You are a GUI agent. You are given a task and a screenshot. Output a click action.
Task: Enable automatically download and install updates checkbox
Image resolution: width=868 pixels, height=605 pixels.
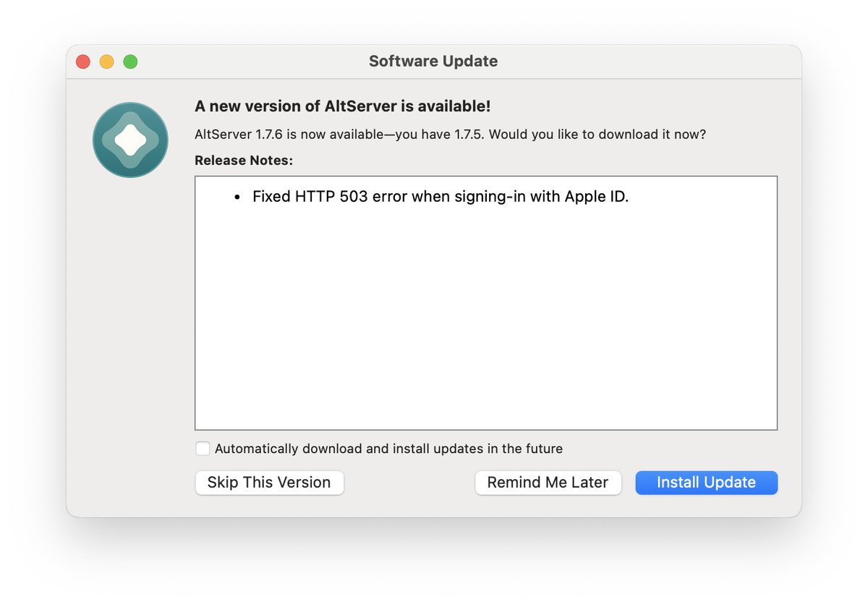(x=203, y=449)
